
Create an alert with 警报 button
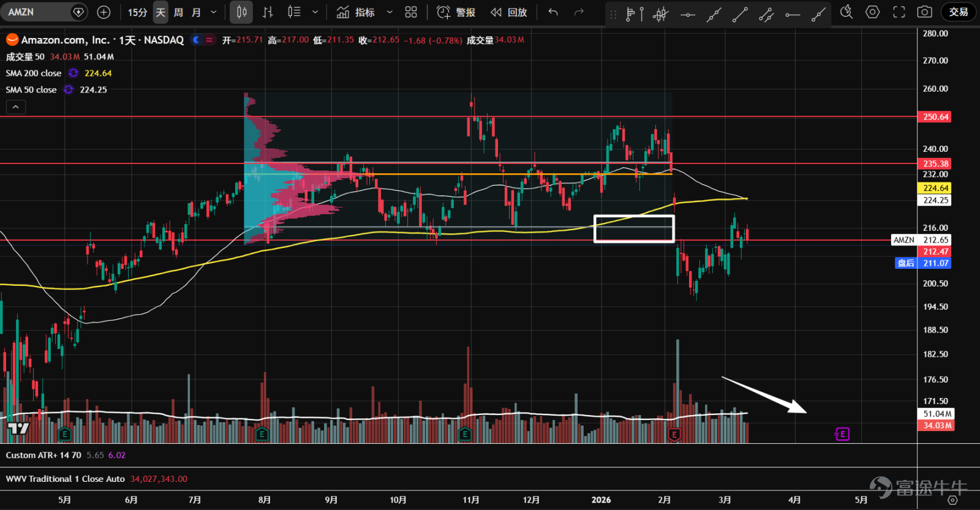[456, 12]
